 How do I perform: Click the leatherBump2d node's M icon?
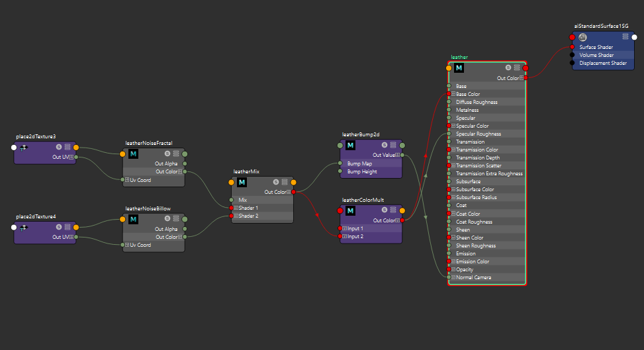pos(351,146)
